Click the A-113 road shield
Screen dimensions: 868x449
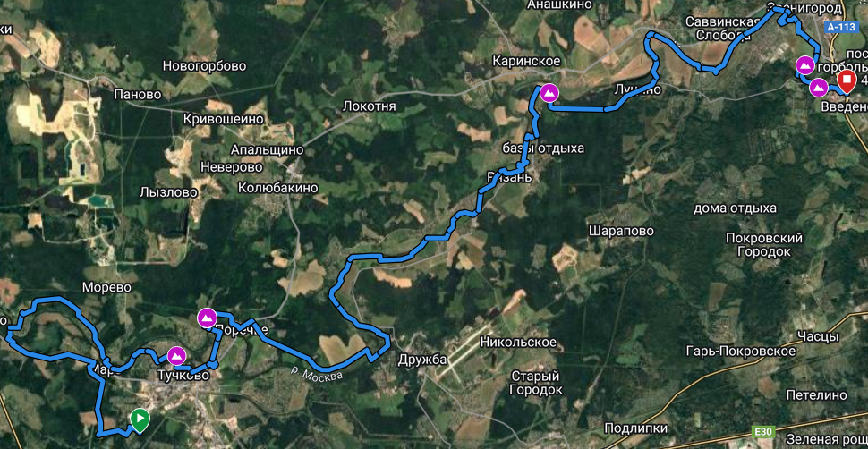839,26
